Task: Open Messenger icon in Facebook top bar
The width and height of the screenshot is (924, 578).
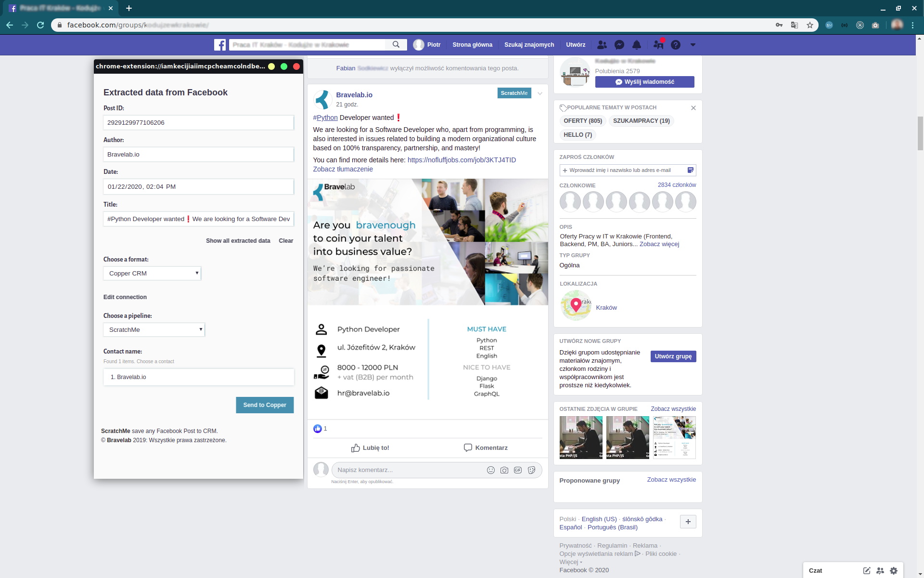Action: click(619, 45)
